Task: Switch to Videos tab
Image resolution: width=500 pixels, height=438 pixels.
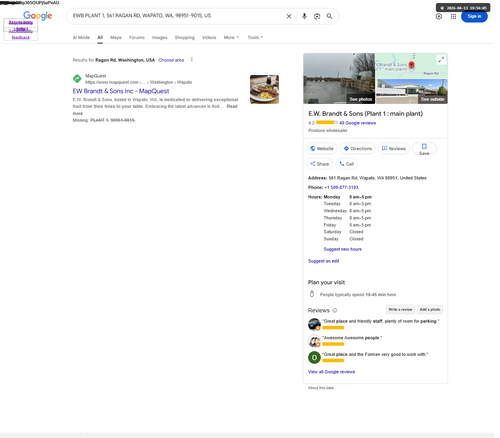Action: coord(209,38)
